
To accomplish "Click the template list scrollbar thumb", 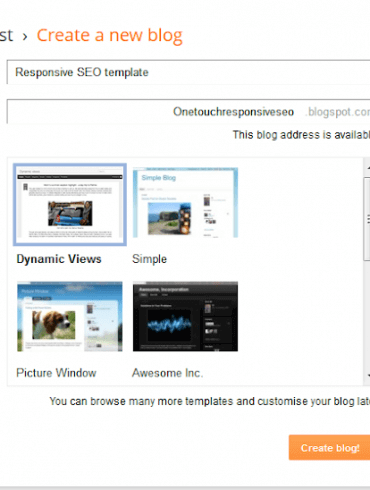I will coord(367,219).
